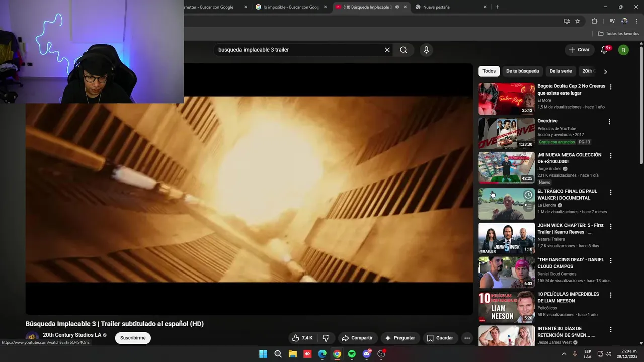
Task: Open John Wick Chapter 5 trailer thumbnail
Action: point(507,238)
